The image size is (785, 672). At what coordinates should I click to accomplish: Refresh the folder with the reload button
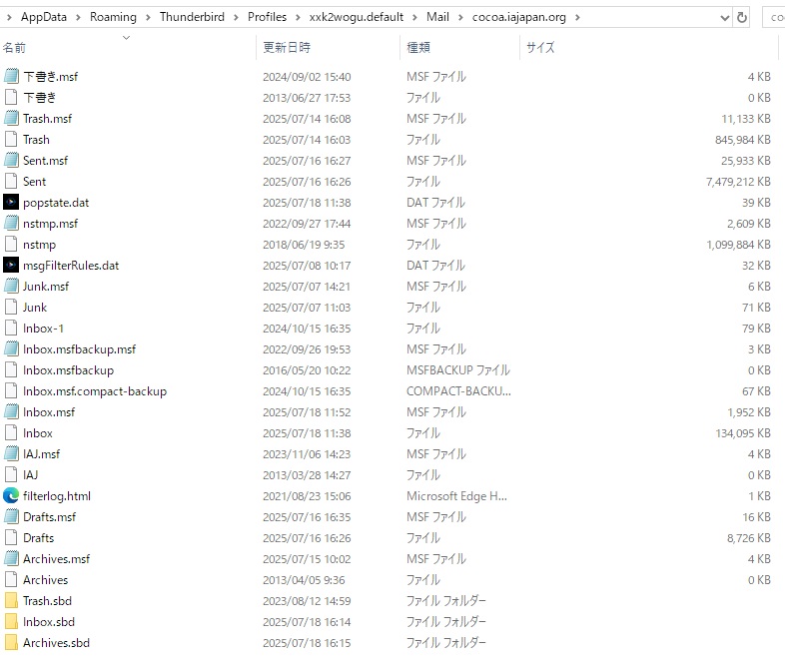741,18
